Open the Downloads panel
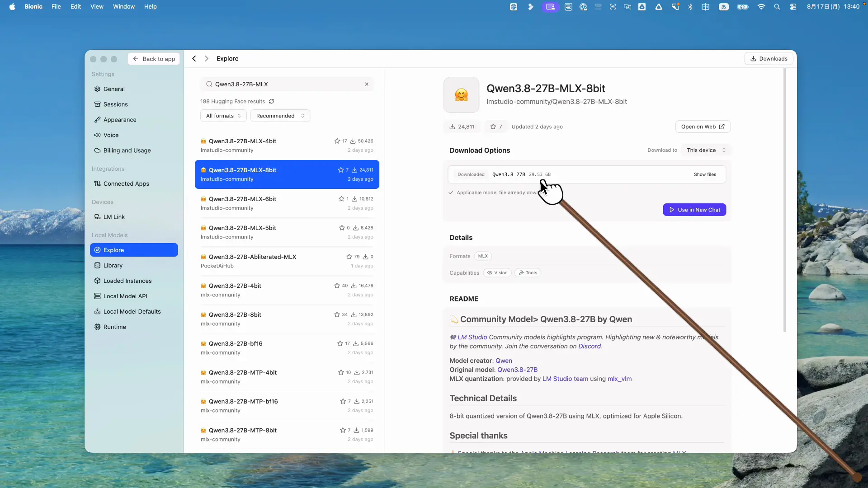Screen dimensions: 868x488 point(769,59)
